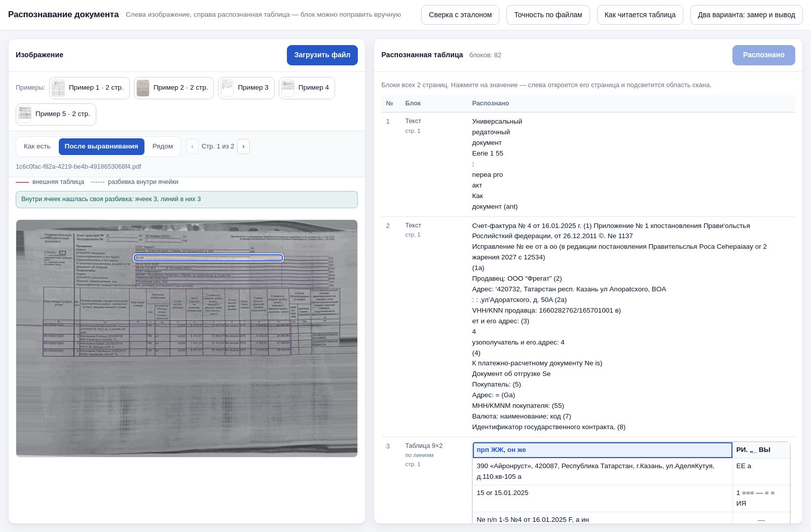Open Точность по файлам page
The height and width of the screenshot is (532, 811).
pos(548,15)
